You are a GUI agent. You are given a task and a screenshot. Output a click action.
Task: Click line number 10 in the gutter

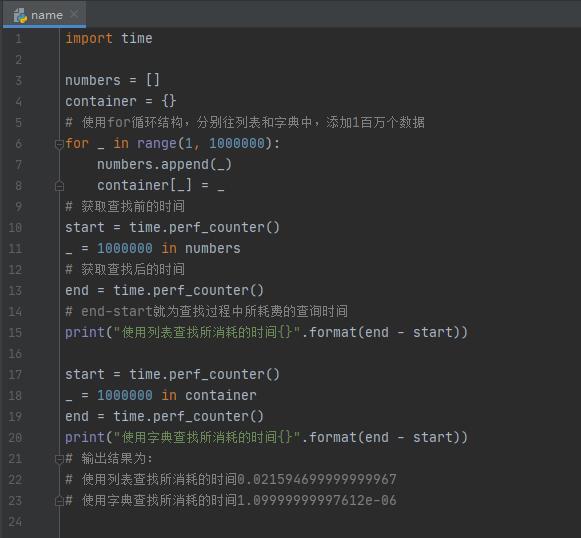pos(15,228)
